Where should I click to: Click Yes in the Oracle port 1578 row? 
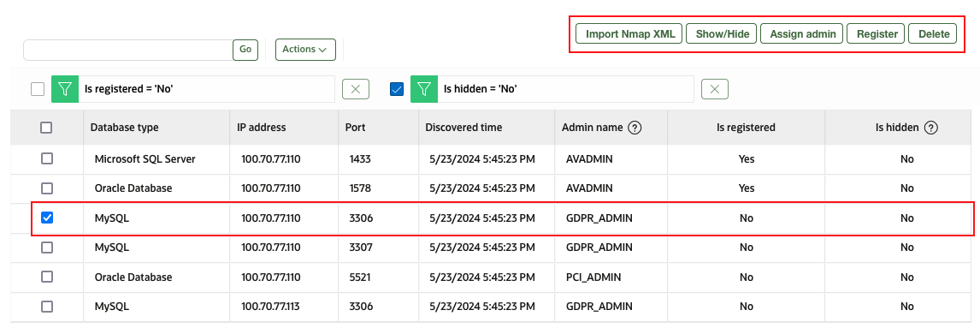(747, 188)
